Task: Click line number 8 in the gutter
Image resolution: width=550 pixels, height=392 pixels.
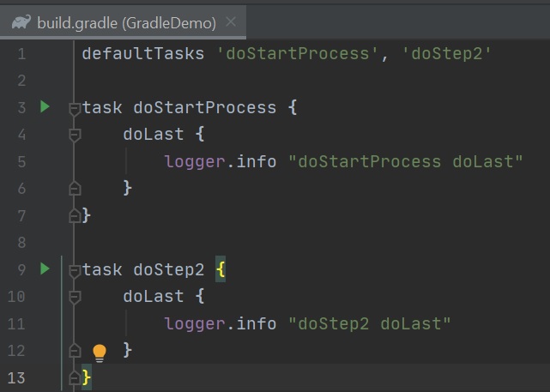Action: tap(21, 242)
